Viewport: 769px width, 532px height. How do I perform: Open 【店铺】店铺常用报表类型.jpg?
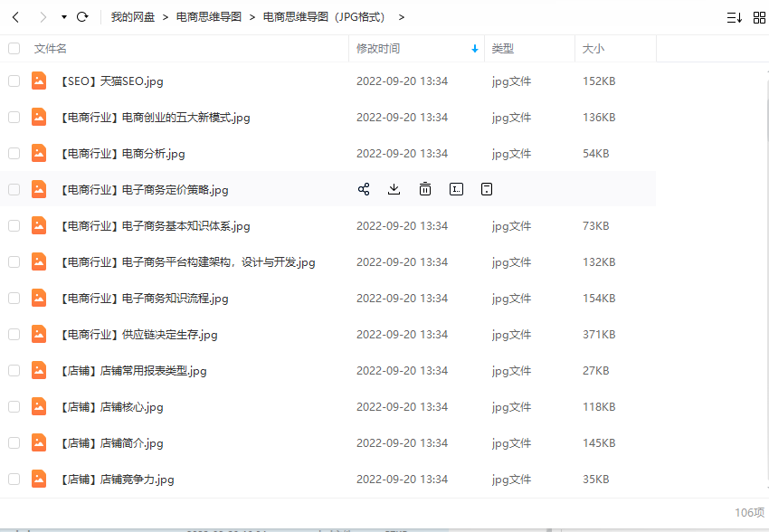pos(132,371)
